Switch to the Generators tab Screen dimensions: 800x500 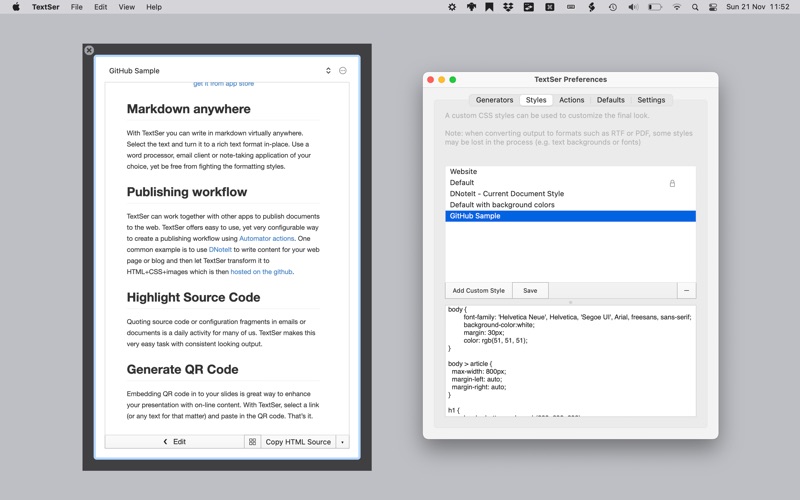[494, 100]
